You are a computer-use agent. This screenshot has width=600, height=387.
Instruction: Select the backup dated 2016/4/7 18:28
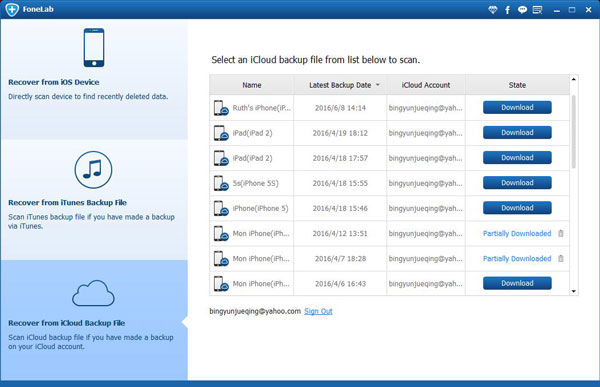(x=390, y=259)
